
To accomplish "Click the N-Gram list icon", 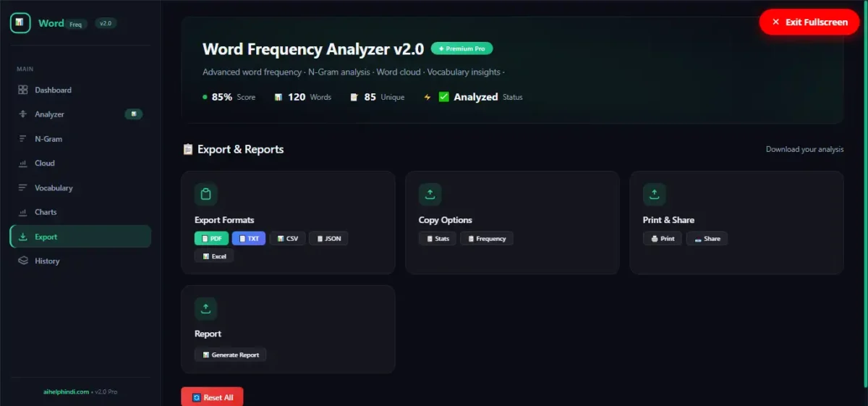I will click(x=22, y=139).
